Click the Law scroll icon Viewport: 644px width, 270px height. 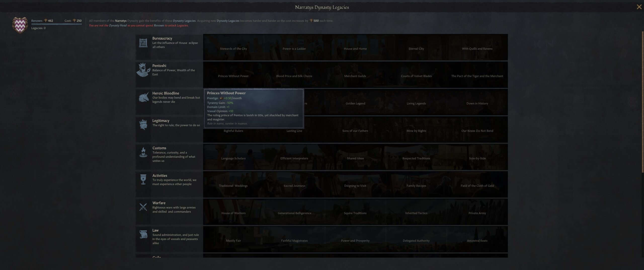point(143,234)
